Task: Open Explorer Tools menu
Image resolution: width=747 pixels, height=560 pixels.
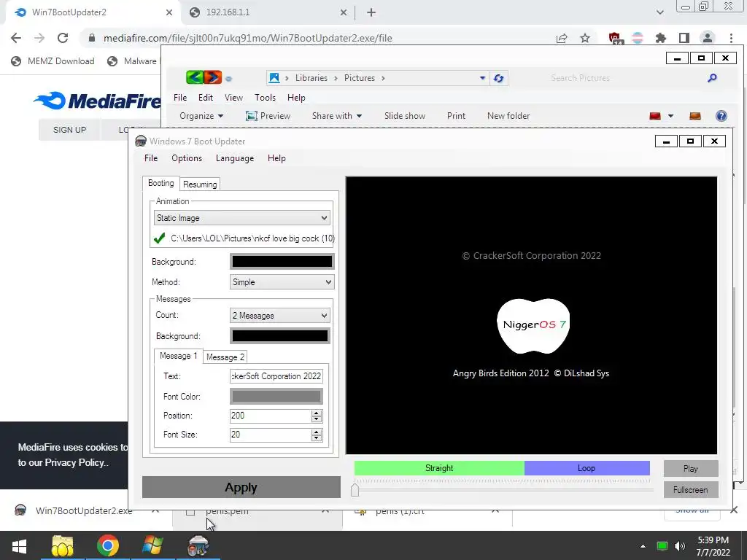Action: click(265, 98)
